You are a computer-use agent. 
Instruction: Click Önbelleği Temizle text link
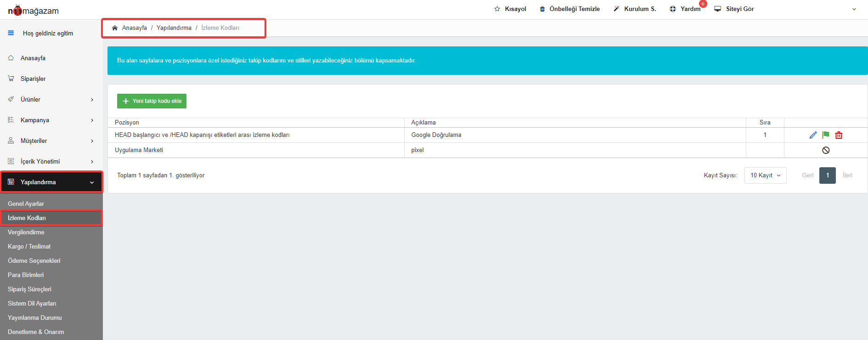(x=575, y=9)
